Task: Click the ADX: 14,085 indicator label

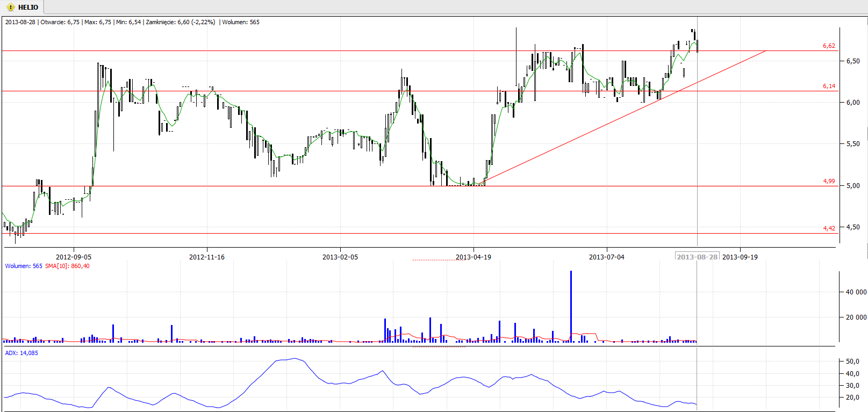Action: pos(21,353)
